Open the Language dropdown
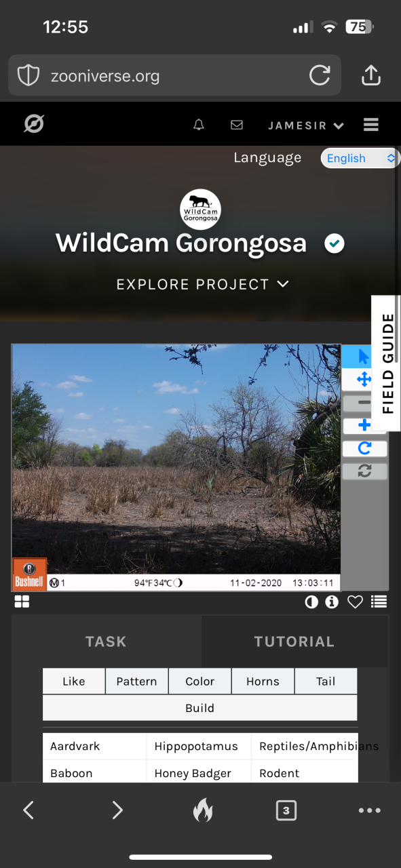 pyautogui.click(x=360, y=158)
